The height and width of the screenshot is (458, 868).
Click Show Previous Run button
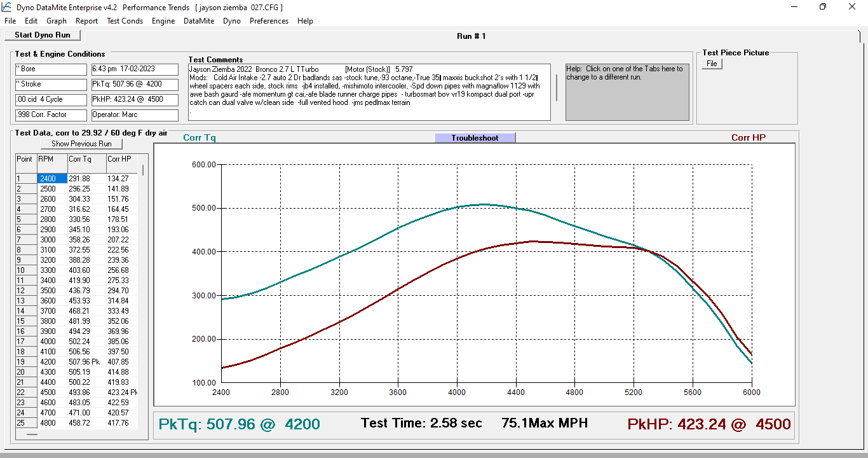(x=81, y=144)
